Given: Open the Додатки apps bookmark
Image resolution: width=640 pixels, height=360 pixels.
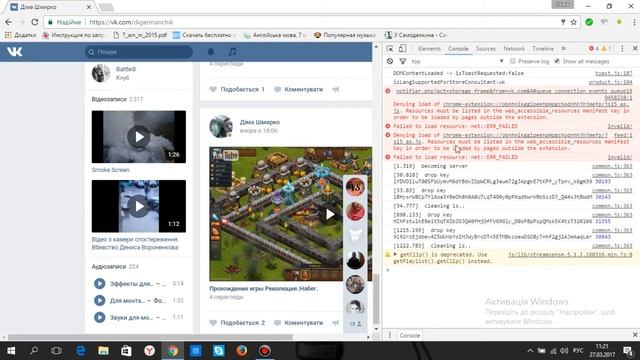Looking at the screenshot, I should pyautogui.click(x=20, y=35).
